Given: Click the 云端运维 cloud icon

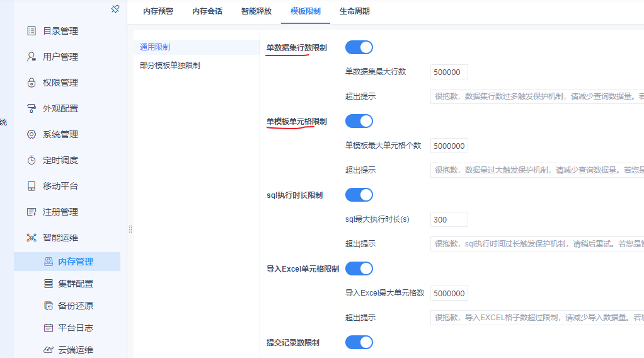Looking at the screenshot, I should tap(49, 350).
